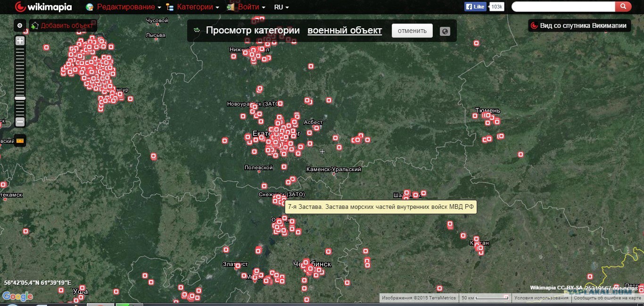644x306 pixels.
Task: Click the zoom level slider handle
Action: pyautogui.click(x=20, y=98)
